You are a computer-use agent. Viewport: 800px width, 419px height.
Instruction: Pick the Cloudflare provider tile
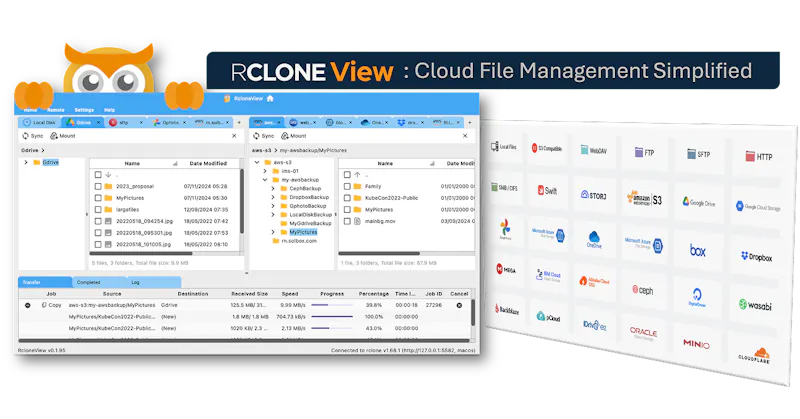tap(754, 355)
